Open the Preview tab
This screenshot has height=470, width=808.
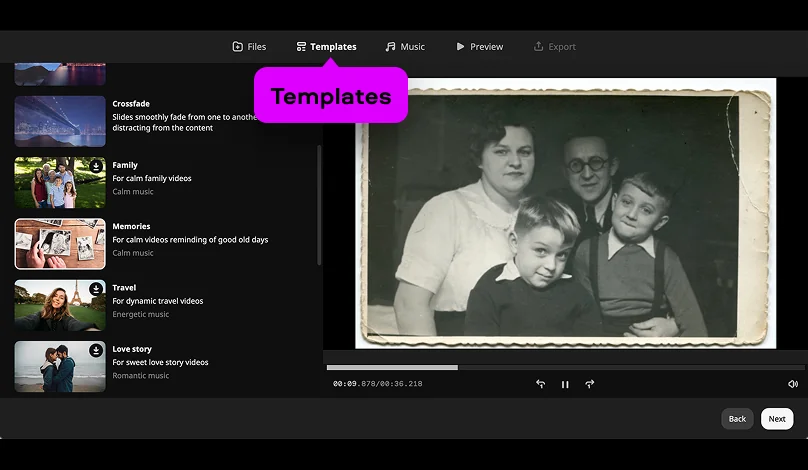click(479, 47)
